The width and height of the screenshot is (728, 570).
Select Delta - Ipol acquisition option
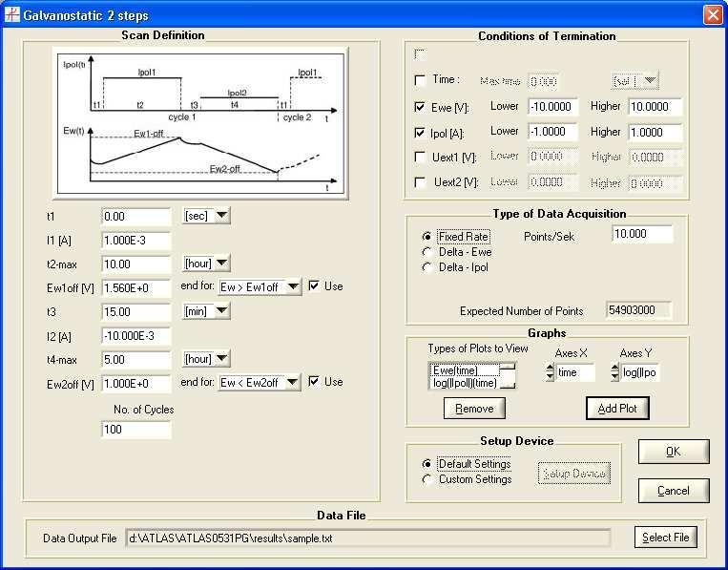pos(426,267)
